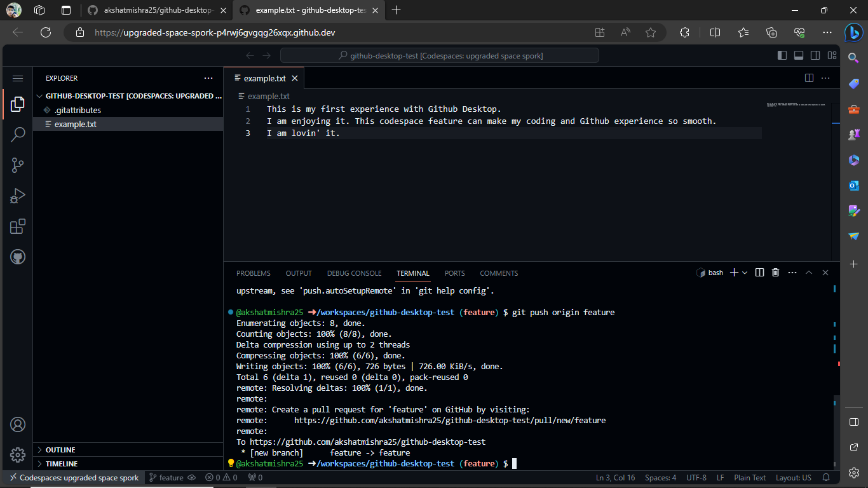
Task: Maximize the panel with the chevron
Action: [x=808, y=272]
